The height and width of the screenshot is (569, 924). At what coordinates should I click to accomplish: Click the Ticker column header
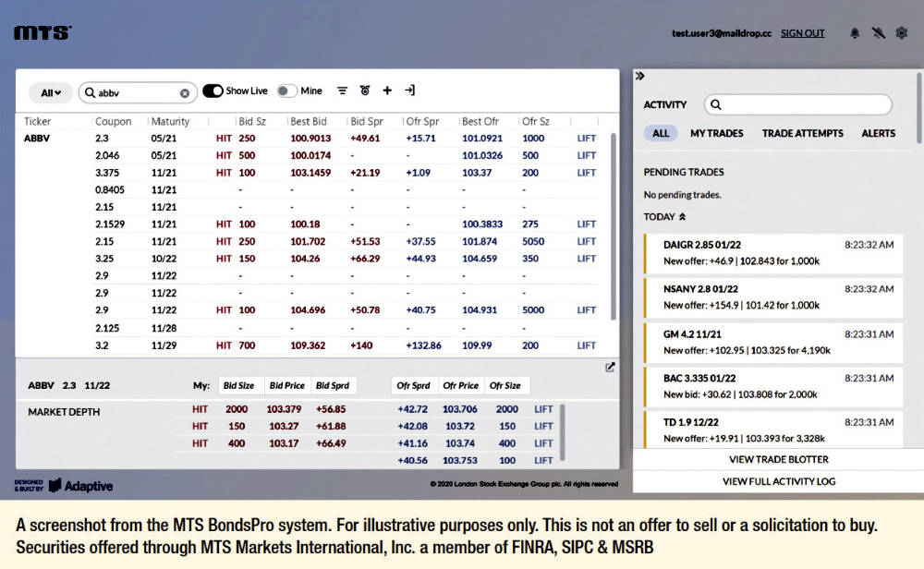38,121
